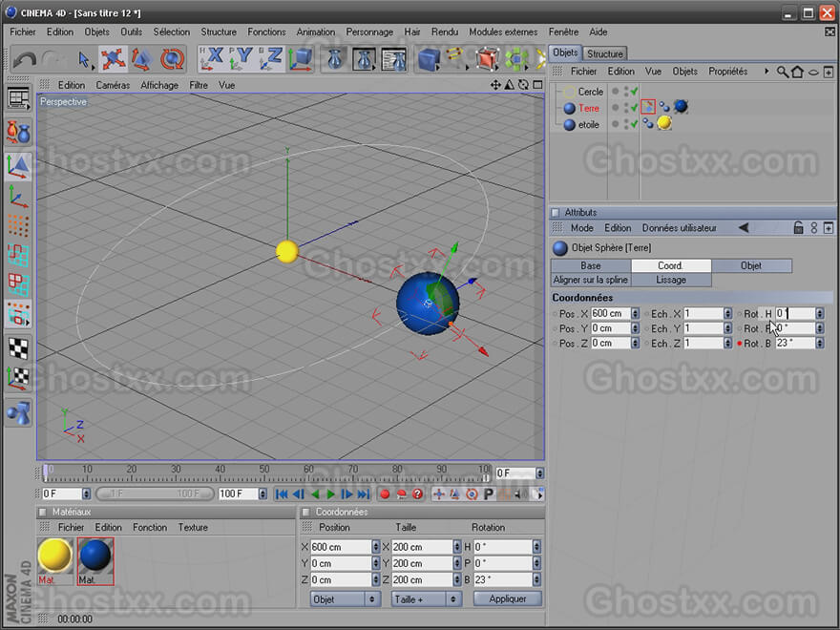840x630 pixels.
Task: Switch to polygons mode
Action: click(x=18, y=283)
